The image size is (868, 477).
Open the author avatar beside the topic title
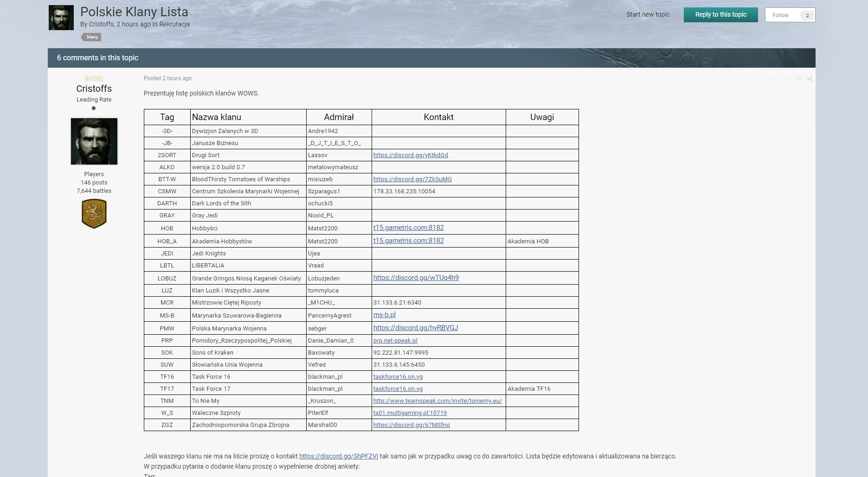click(61, 18)
